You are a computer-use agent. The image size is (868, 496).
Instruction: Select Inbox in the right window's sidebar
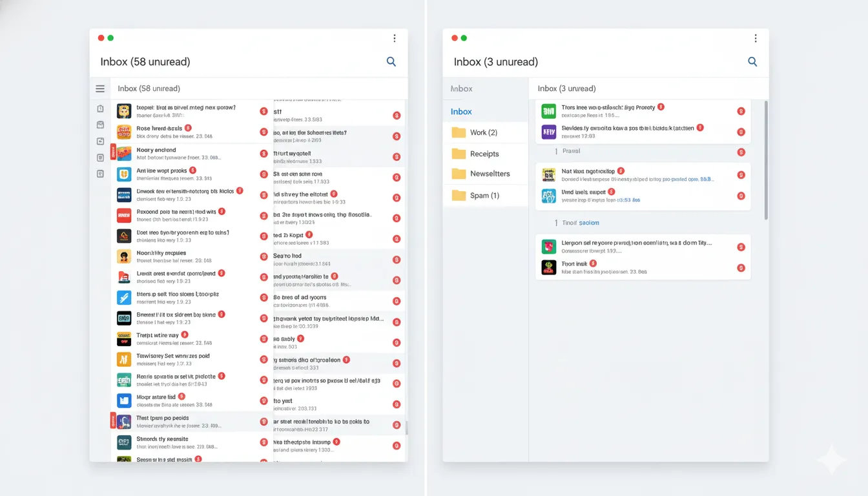pos(486,111)
